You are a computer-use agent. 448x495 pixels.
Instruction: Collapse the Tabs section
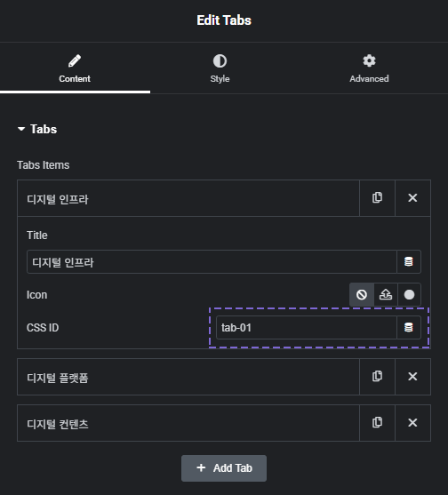click(x=37, y=129)
